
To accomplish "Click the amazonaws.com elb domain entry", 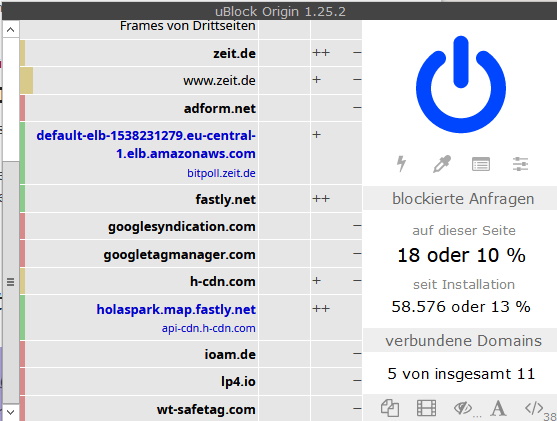I will pyautogui.click(x=146, y=144).
